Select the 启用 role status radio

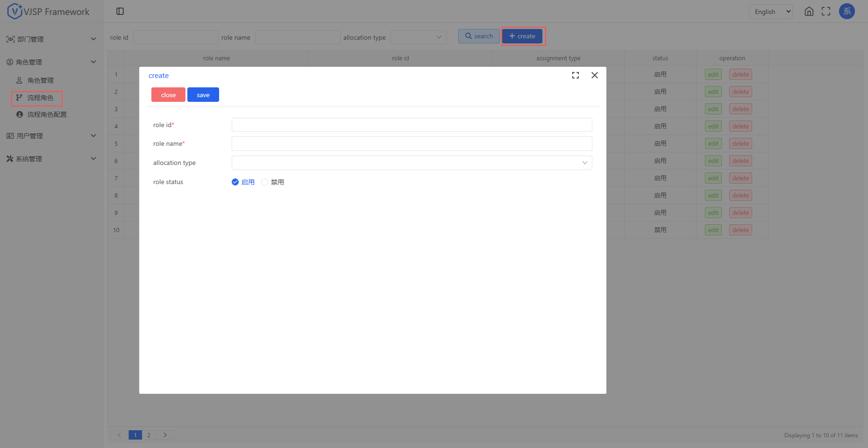pyautogui.click(x=235, y=182)
